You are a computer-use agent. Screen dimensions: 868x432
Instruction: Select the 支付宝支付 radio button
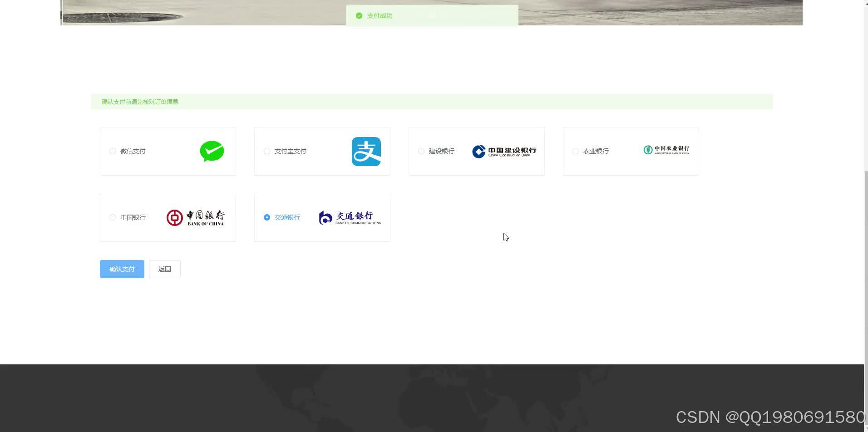[x=266, y=151]
